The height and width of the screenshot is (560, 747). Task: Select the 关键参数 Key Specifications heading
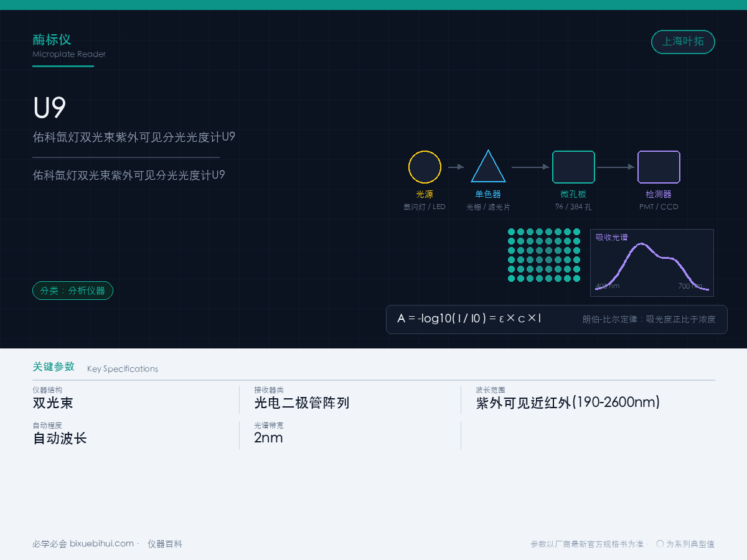[x=95, y=367]
